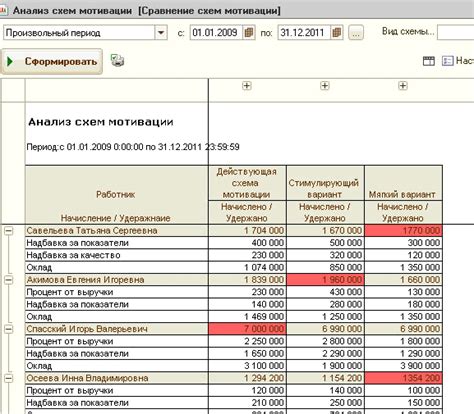Open calendar picker for start date 01.01.2009
This screenshot has width=474, height=414.
pos(249,33)
